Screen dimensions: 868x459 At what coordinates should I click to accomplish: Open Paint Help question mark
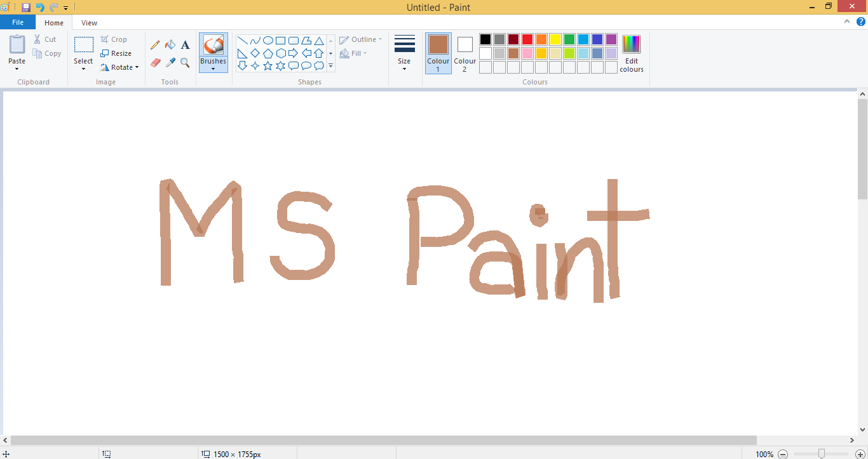tap(861, 22)
